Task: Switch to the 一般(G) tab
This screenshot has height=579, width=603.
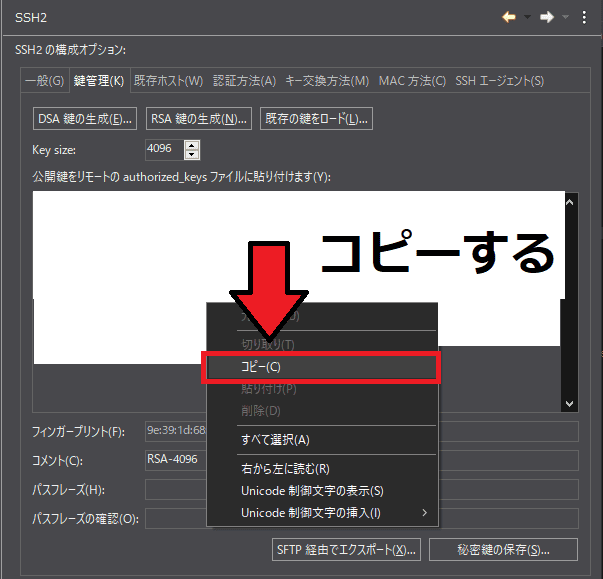Action: click(44, 80)
